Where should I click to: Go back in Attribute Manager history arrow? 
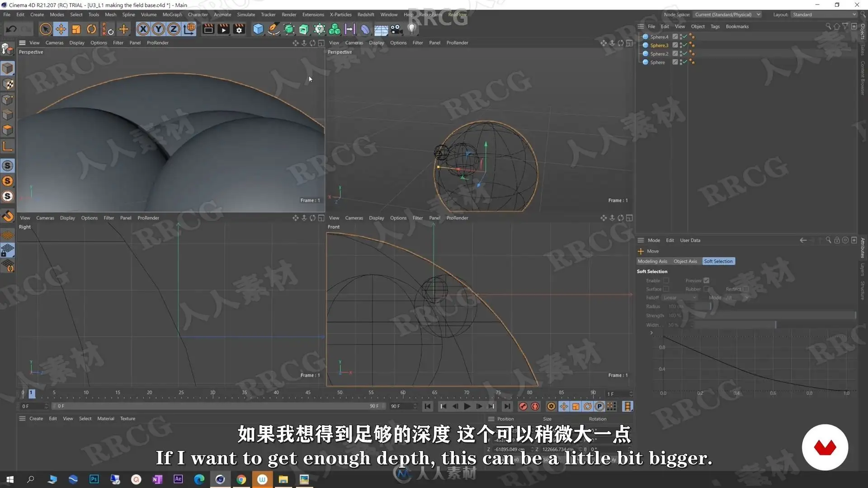(803, 240)
